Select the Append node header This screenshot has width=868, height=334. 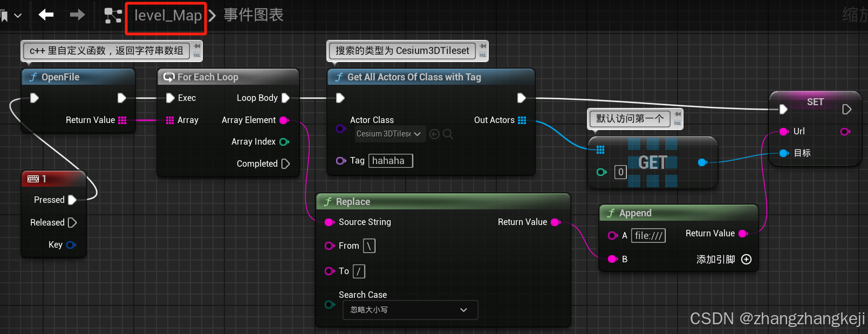pyautogui.click(x=679, y=213)
